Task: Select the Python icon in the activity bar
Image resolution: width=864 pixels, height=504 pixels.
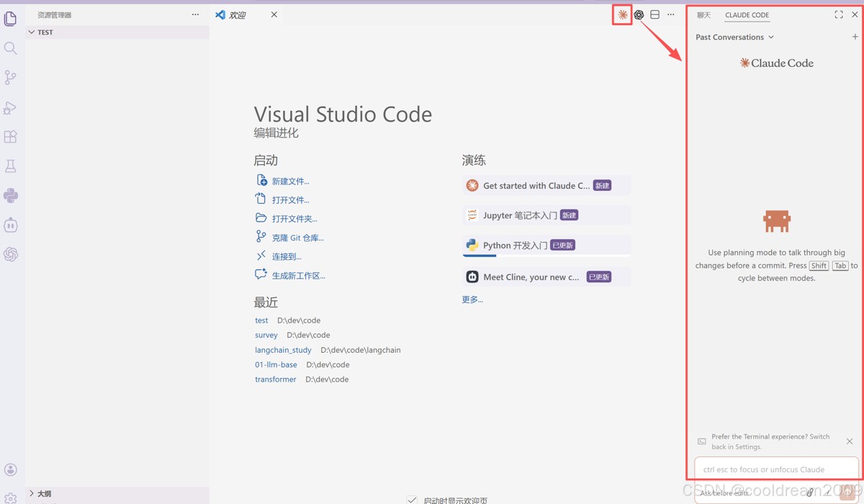Action: click(x=11, y=195)
